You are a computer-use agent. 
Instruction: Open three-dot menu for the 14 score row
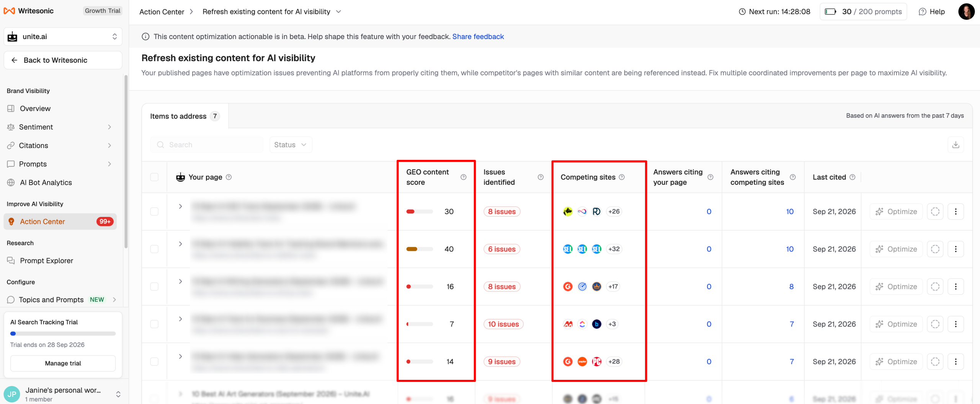(955, 362)
